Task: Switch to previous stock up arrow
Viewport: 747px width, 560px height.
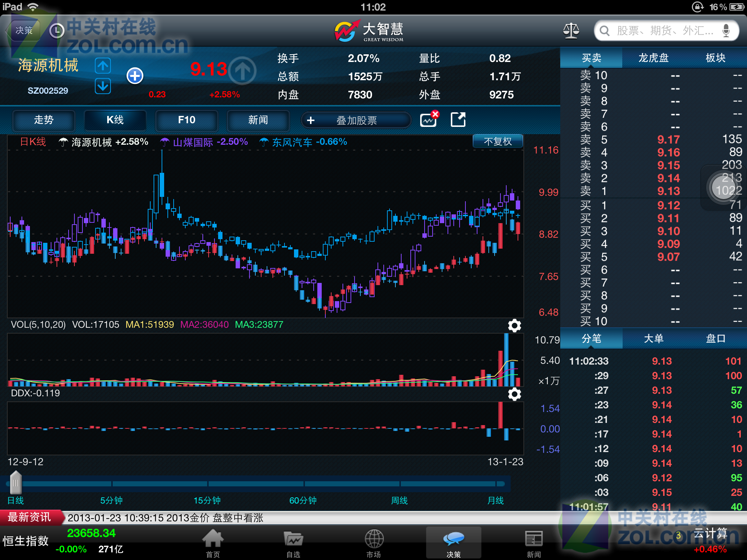Action: [103, 66]
